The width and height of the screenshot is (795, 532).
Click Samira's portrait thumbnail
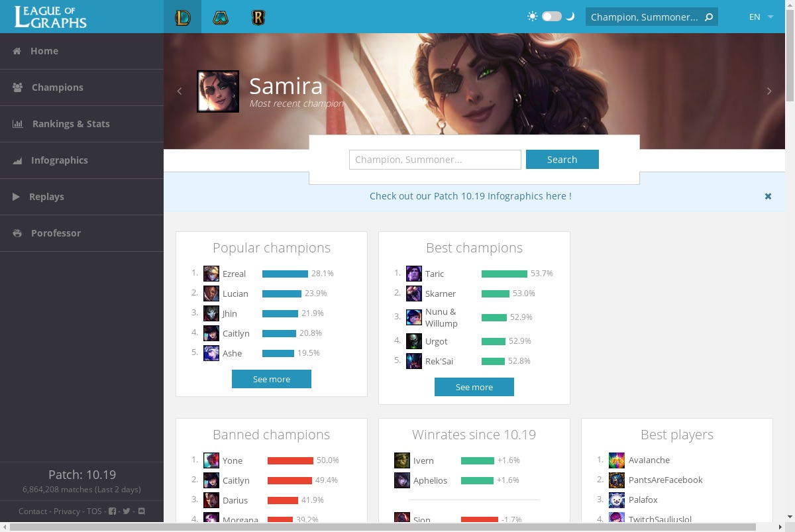tap(218, 91)
